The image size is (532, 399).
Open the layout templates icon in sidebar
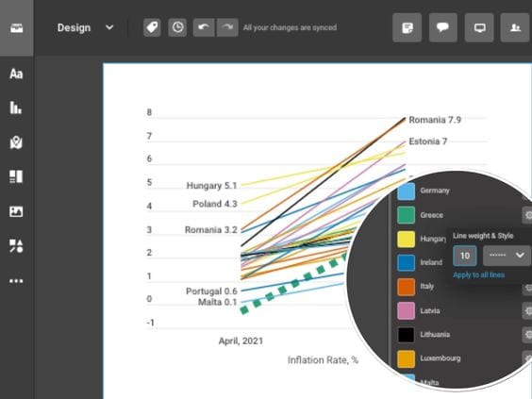pos(16,176)
